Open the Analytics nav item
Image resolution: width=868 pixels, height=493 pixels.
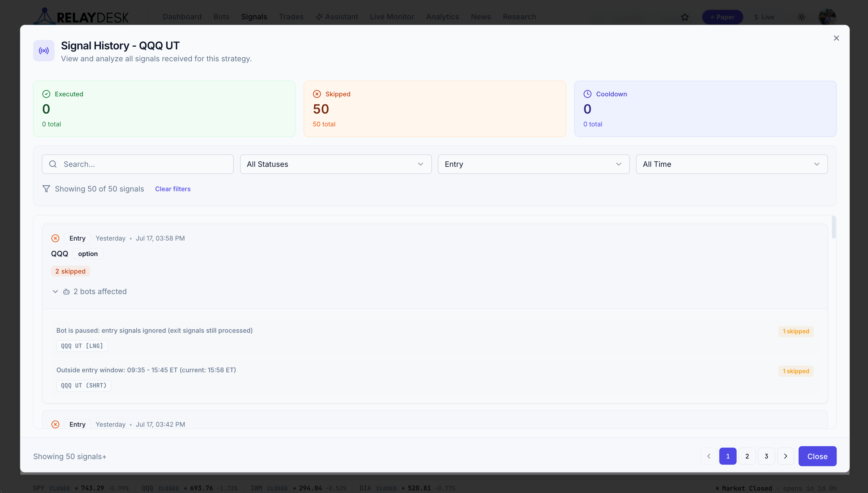(x=442, y=17)
